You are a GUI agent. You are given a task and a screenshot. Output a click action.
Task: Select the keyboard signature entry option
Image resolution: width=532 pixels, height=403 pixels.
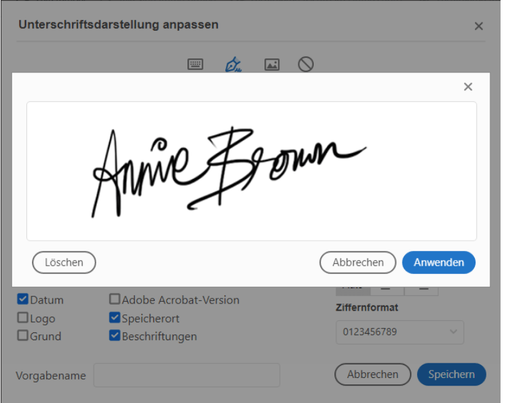tap(195, 64)
